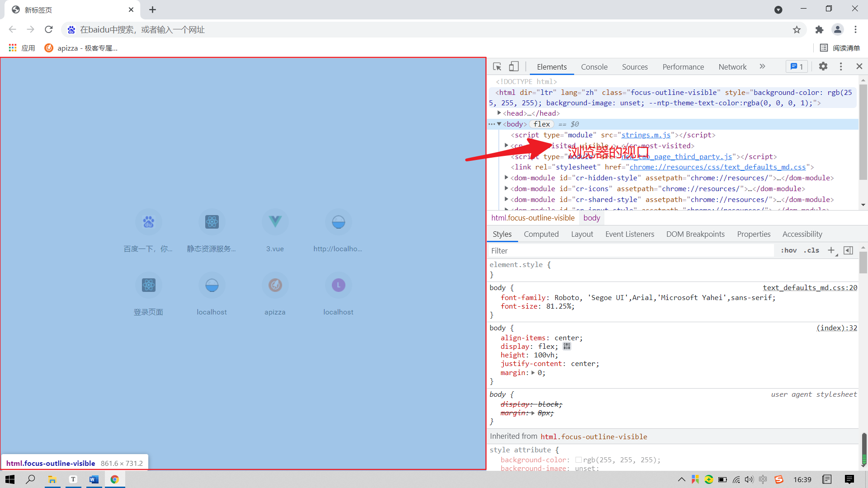The image size is (868, 488).
Task: Toggle the device toolbar icon
Action: (x=514, y=67)
